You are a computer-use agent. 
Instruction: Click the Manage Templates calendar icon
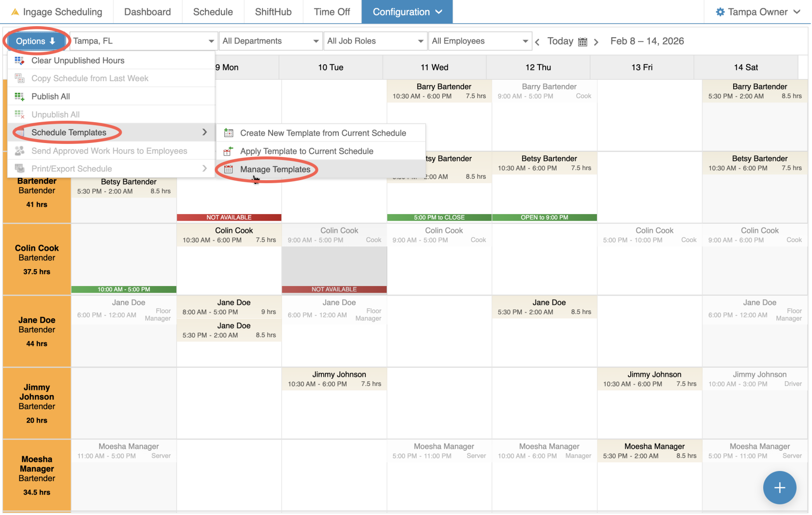(229, 170)
